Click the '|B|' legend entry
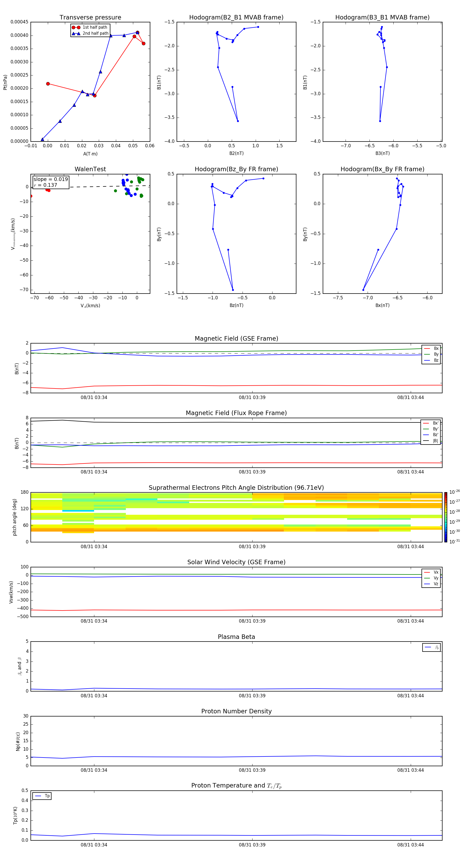The image size is (473, 868). pyautogui.click(x=431, y=441)
